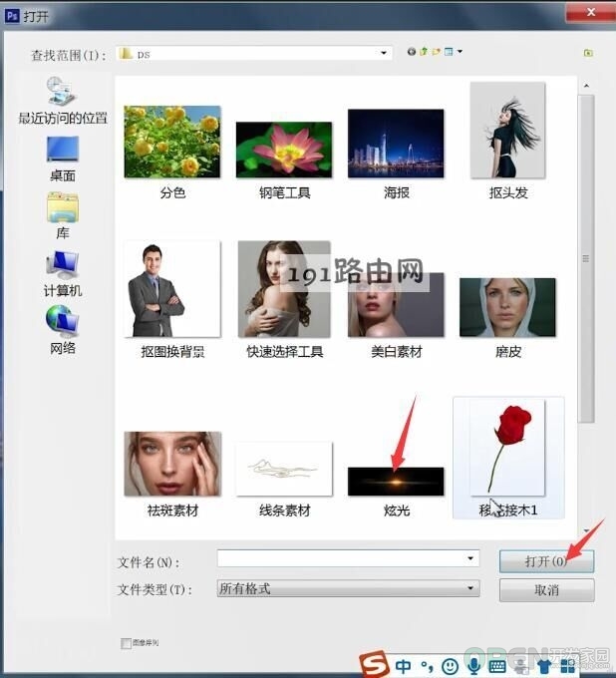
Task: Click the microphone voice input icon
Action: click(x=473, y=666)
